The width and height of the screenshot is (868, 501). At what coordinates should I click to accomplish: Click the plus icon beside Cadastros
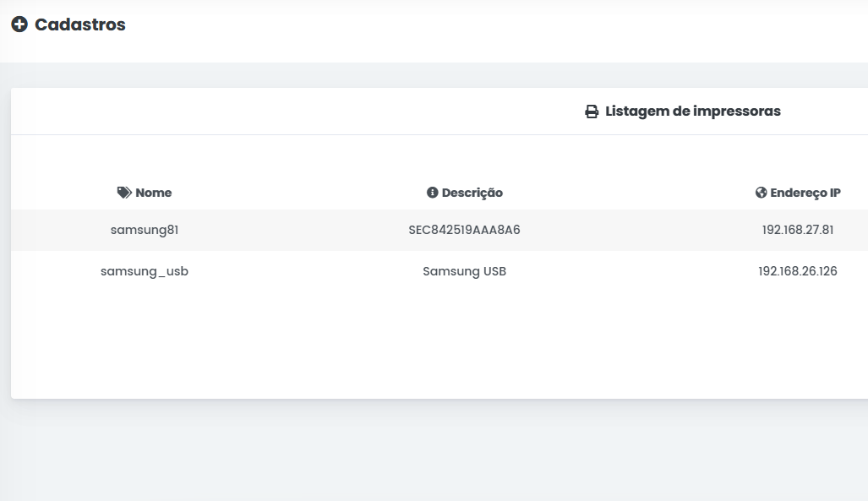[19, 25]
